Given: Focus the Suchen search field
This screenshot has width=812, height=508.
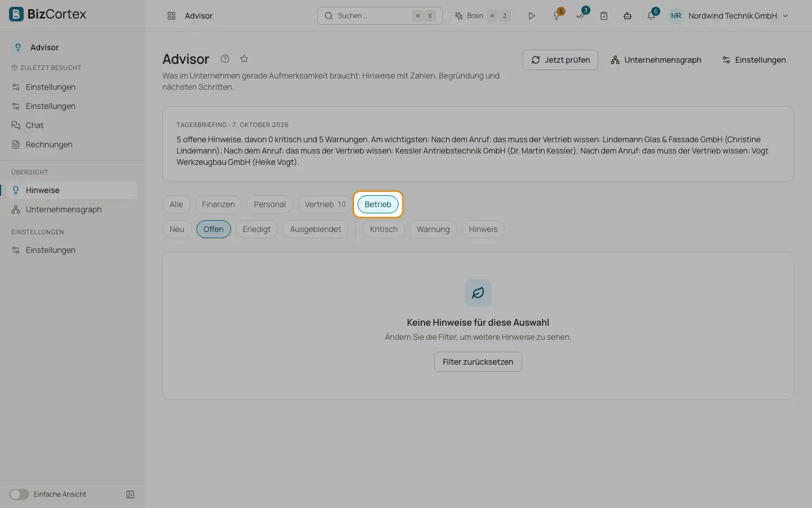Looking at the screenshot, I should point(380,16).
